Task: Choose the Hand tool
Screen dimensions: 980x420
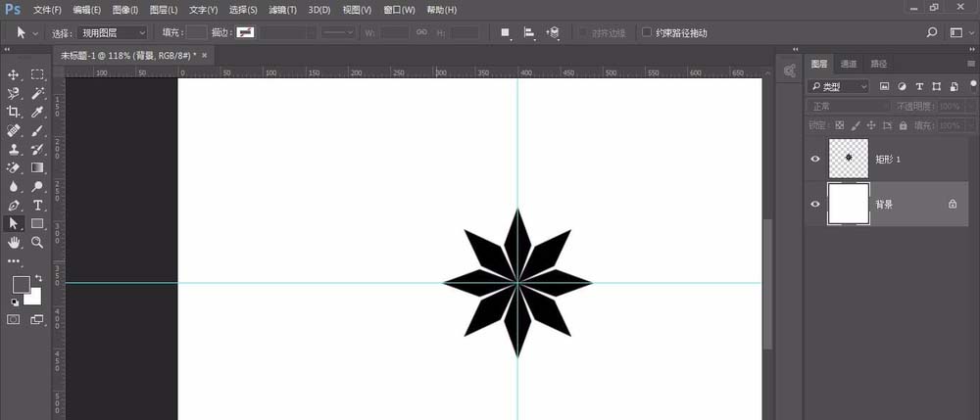Action: [14, 242]
